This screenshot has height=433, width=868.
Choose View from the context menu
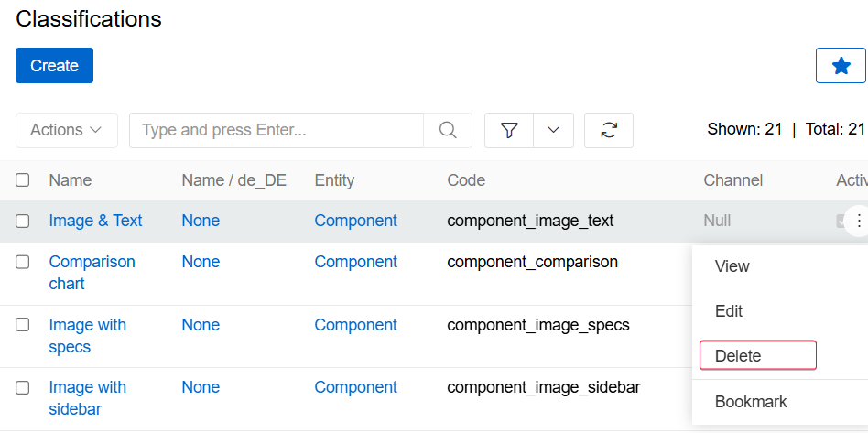(732, 266)
